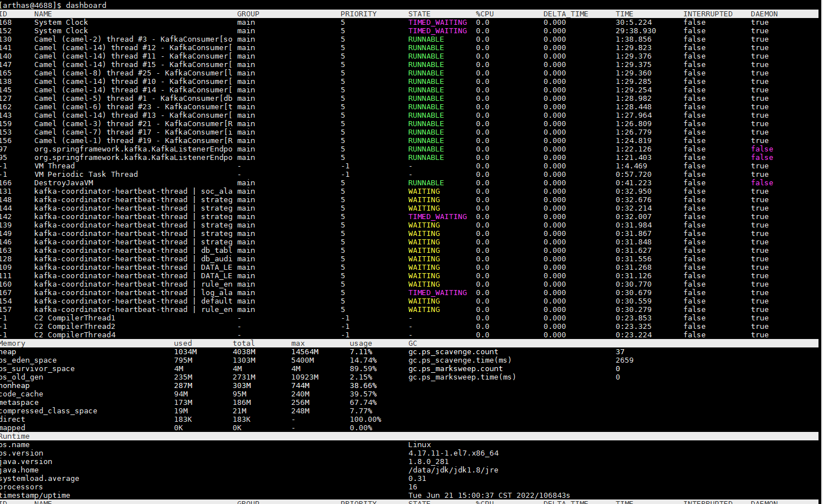823x504 pixels.
Task: Select the "DELTA_TIME" header in the top thread table
Action: pyautogui.click(x=566, y=14)
